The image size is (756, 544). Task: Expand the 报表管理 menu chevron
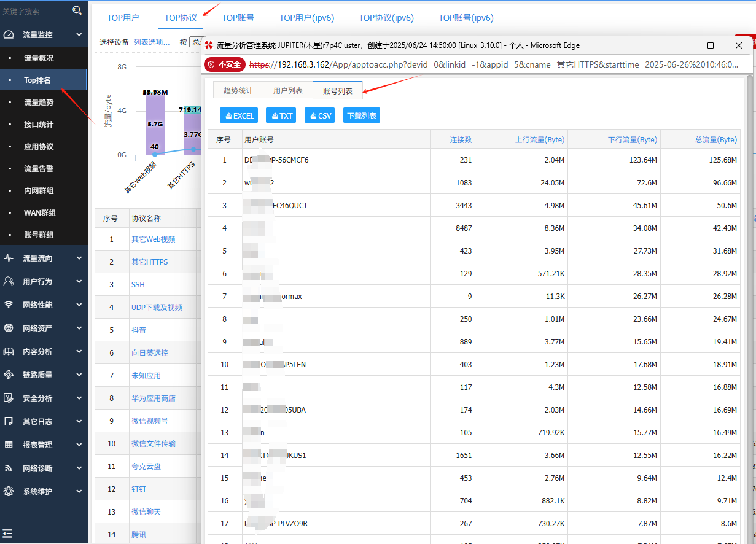tap(79, 445)
